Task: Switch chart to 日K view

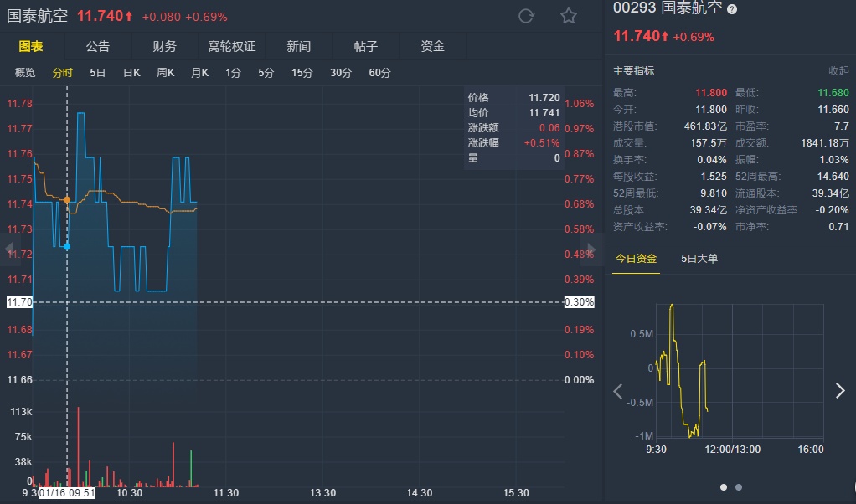Action: [x=131, y=73]
